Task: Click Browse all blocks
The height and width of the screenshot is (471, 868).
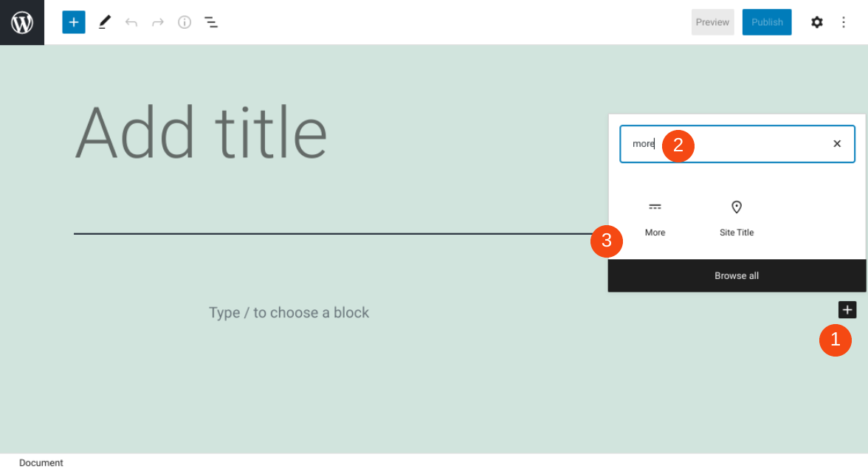Action: pos(737,276)
